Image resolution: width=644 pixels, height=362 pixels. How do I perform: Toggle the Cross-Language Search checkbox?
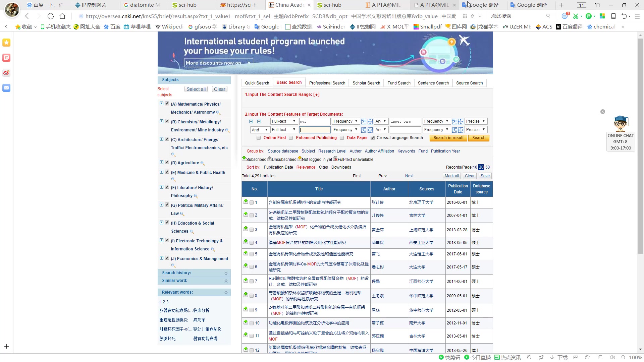pyautogui.click(x=373, y=137)
